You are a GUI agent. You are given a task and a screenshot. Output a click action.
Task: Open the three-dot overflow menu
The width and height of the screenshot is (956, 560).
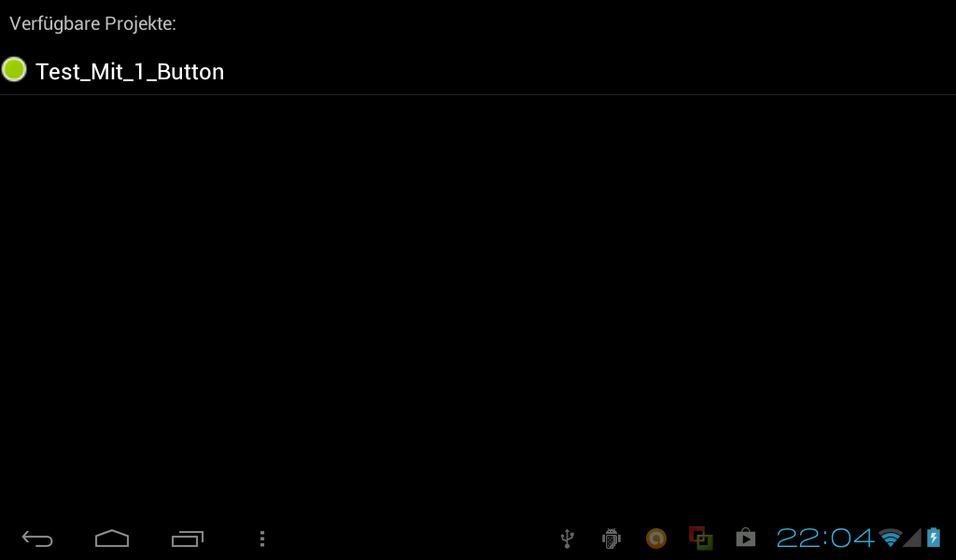tap(262, 539)
